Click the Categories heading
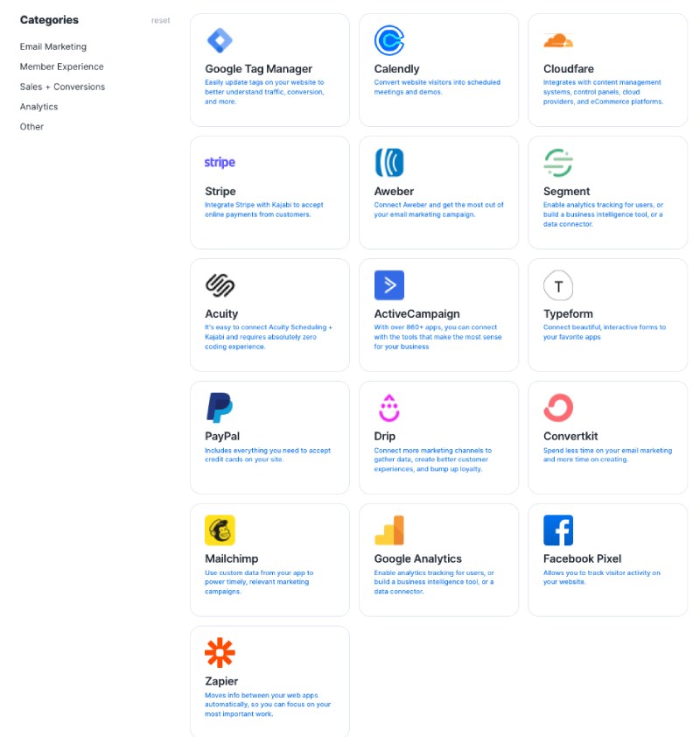700x737 pixels. (x=49, y=20)
